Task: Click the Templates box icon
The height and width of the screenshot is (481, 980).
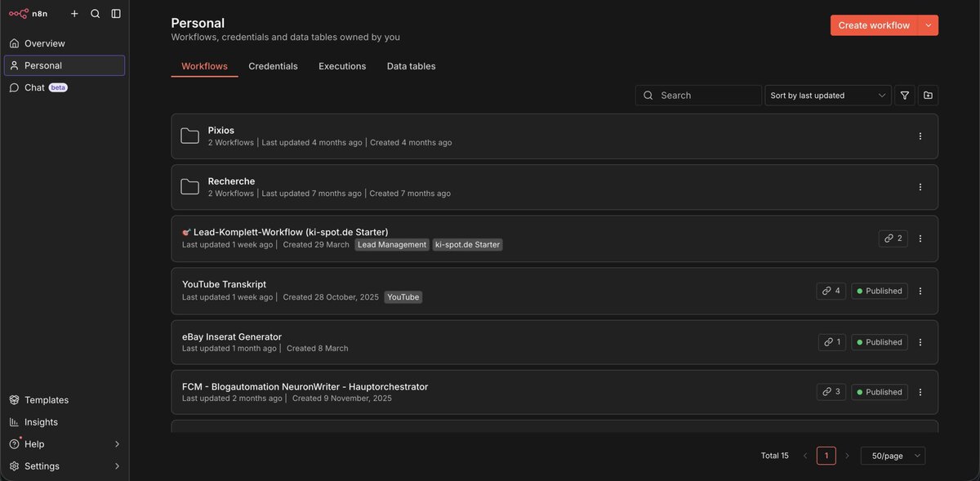Action: click(x=14, y=400)
